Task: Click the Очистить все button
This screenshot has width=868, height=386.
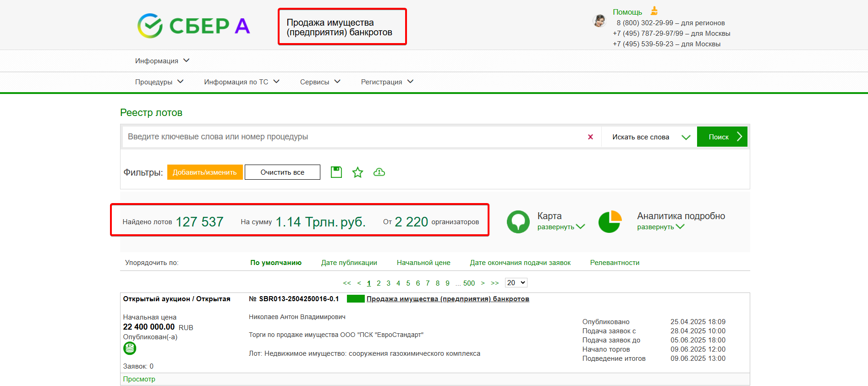Action: (x=282, y=172)
